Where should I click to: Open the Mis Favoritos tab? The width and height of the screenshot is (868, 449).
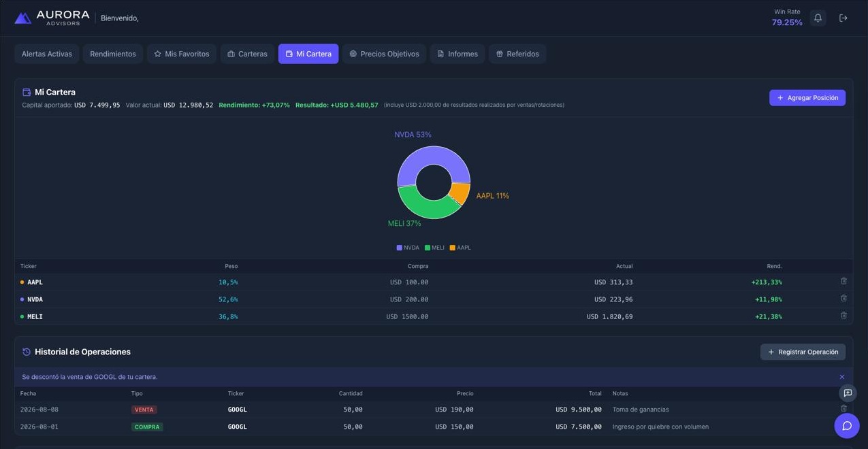[x=182, y=54]
